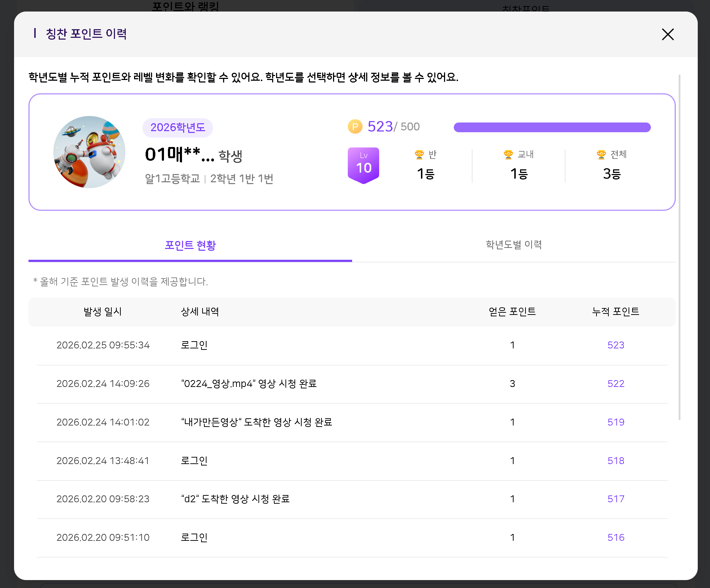Click the astronaut profile avatar image
Viewport: 710px width, 588px height.
point(89,152)
